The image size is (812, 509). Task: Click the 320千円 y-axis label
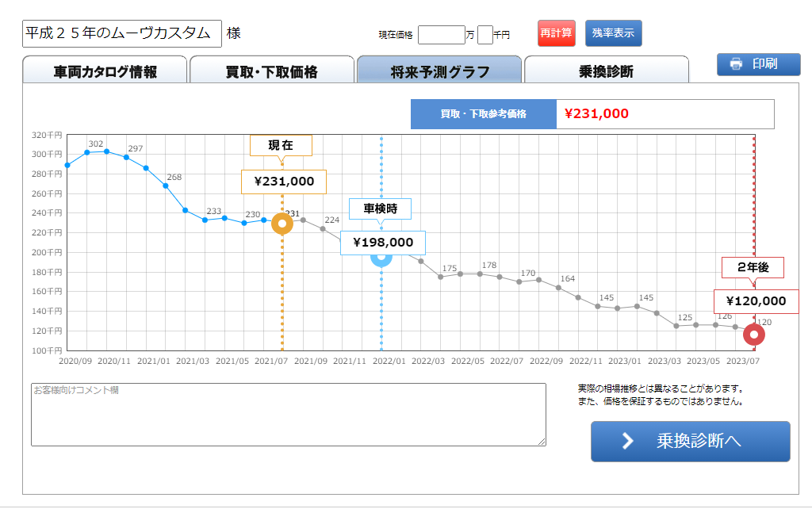(47, 135)
